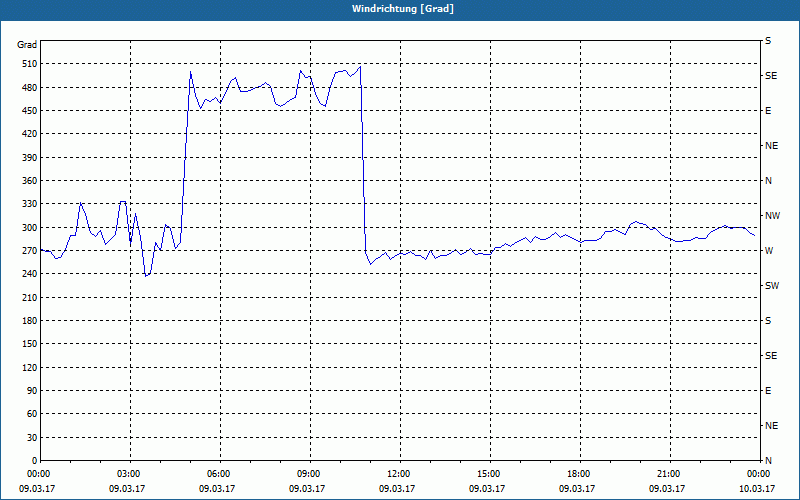The height and width of the screenshot is (500, 800).
Task: Click the 09.03.17 date under 06:00
Action: pos(217,488)
